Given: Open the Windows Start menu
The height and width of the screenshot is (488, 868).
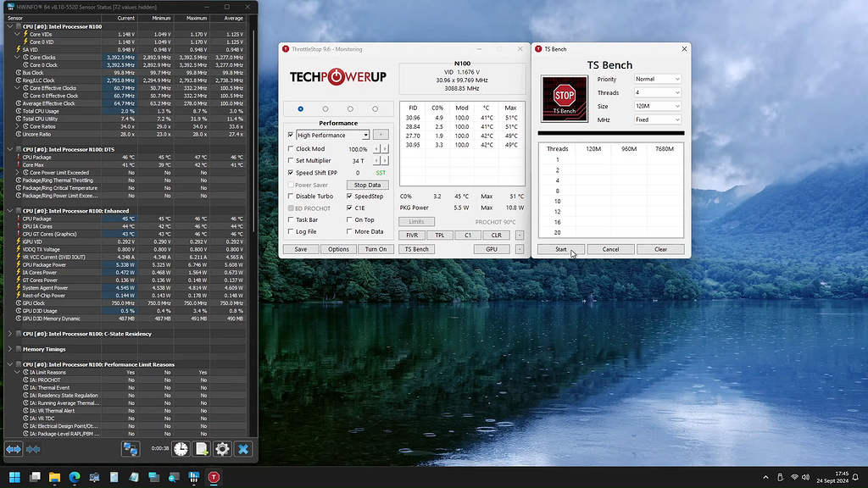Looking at the screenshot, I should 14,477.
